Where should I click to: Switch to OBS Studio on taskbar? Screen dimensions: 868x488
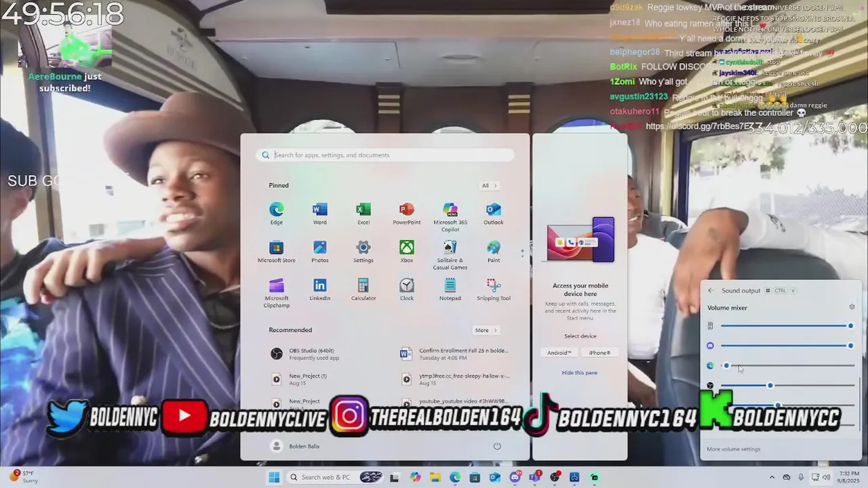(555, 477)
